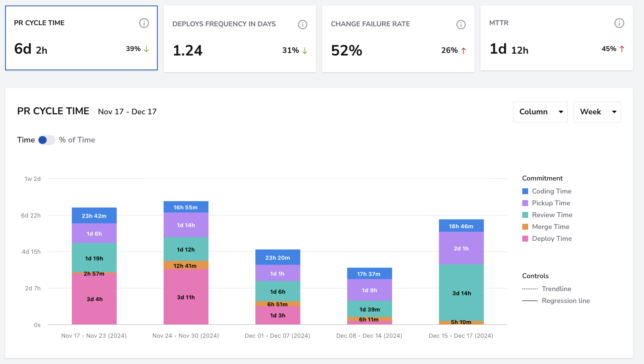View Change Failure Rate info tooltip icon
Viewport: 644px width, 364px height.
point(461,24)
